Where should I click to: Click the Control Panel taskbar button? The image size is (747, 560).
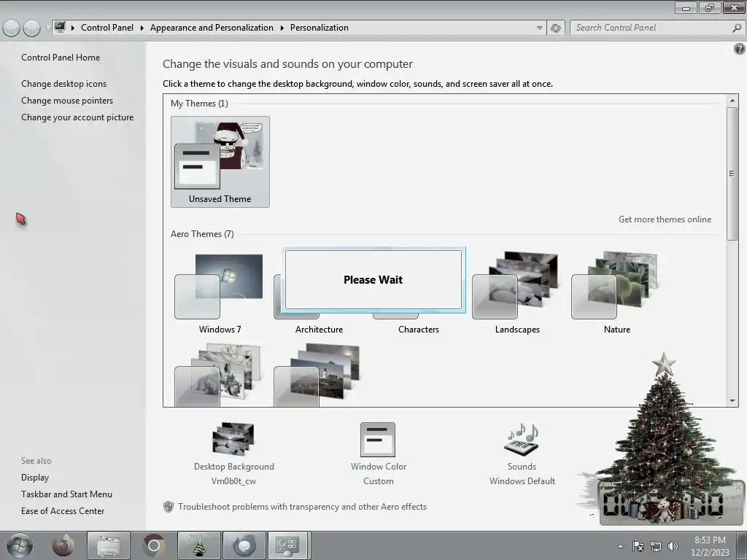point(287,545)
